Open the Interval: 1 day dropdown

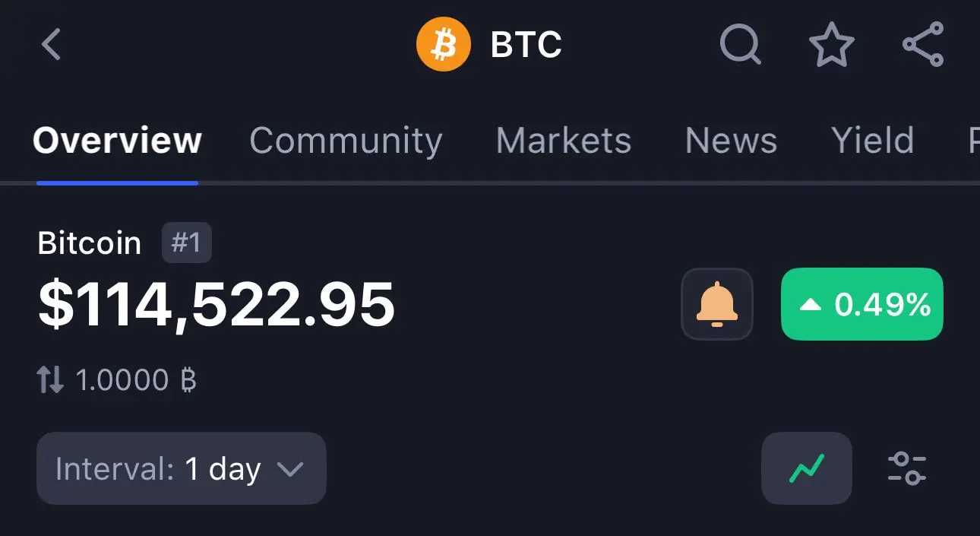tap(182, 468)
